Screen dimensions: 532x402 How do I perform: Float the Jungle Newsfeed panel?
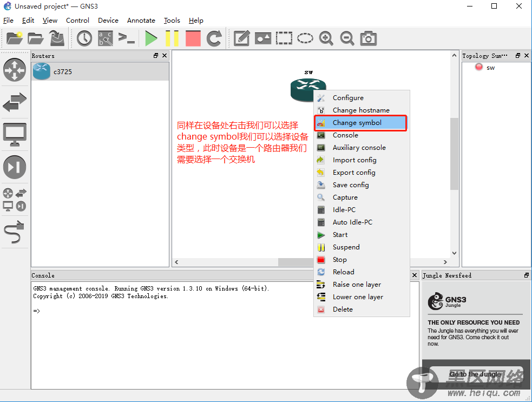click(x=527, y=275)
